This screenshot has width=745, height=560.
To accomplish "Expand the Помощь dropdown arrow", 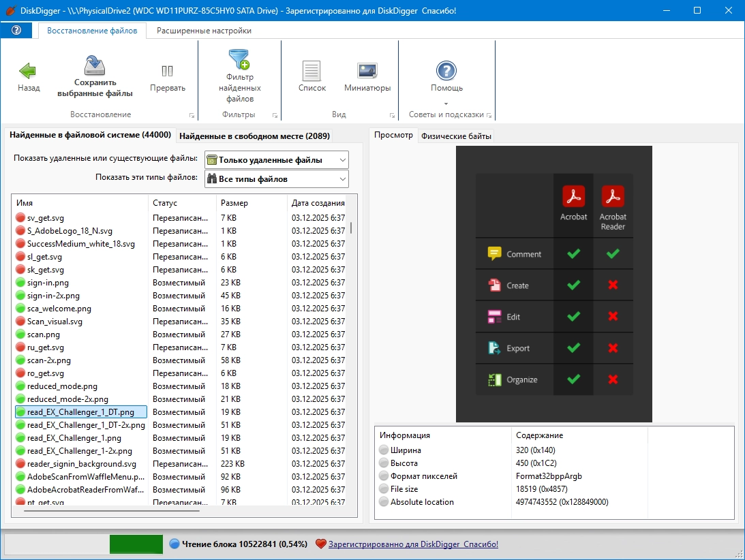I will (446, 104).
